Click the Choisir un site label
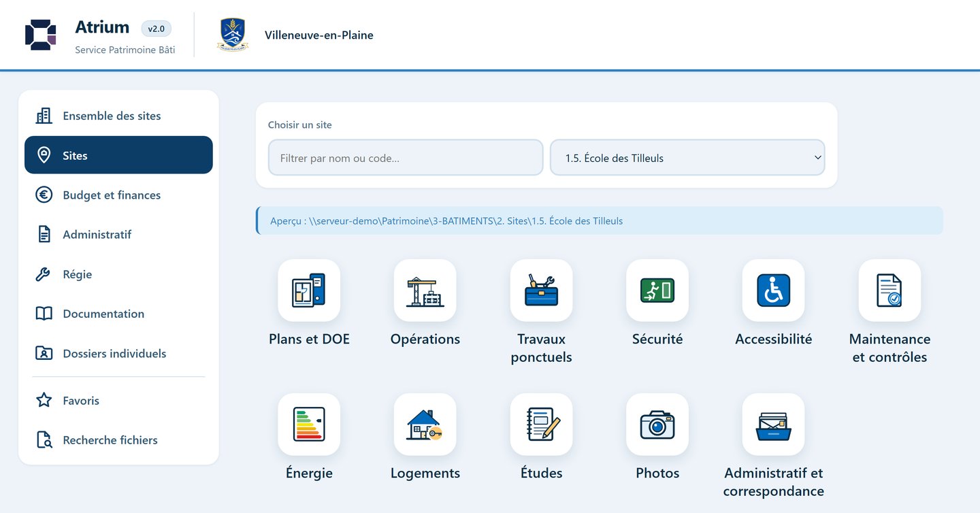The width and height of the screenshot is (980, 513). (x=300, y=125)
